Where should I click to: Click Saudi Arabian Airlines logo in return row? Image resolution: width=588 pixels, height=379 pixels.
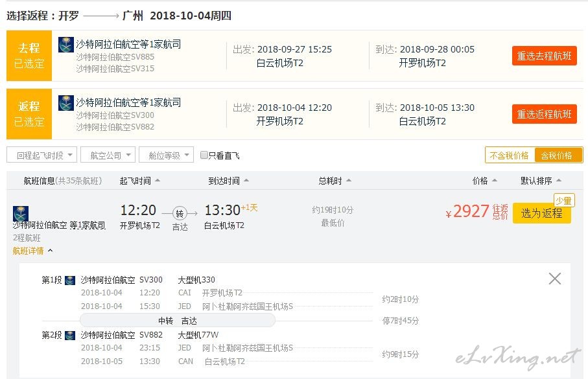[66, 103]
